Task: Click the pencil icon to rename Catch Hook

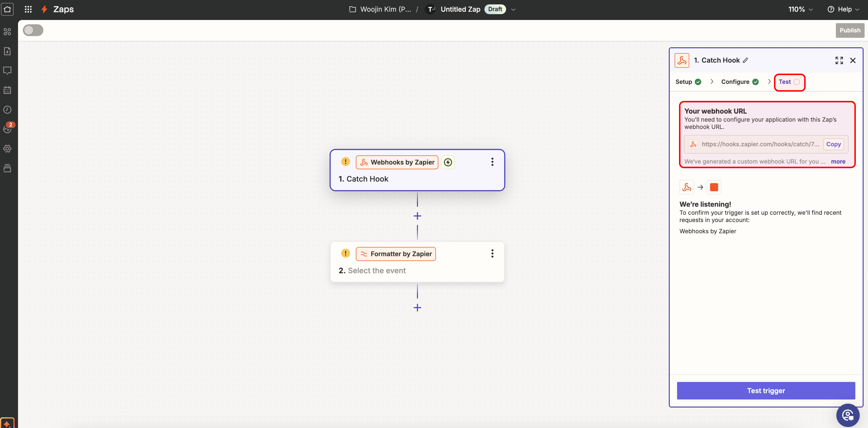Action: tap(746, 60)
